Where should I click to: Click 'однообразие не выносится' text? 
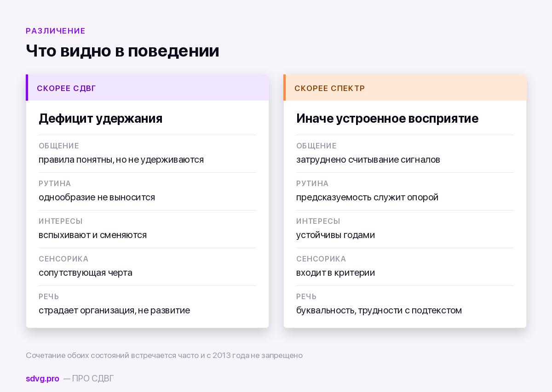[97, 198]
